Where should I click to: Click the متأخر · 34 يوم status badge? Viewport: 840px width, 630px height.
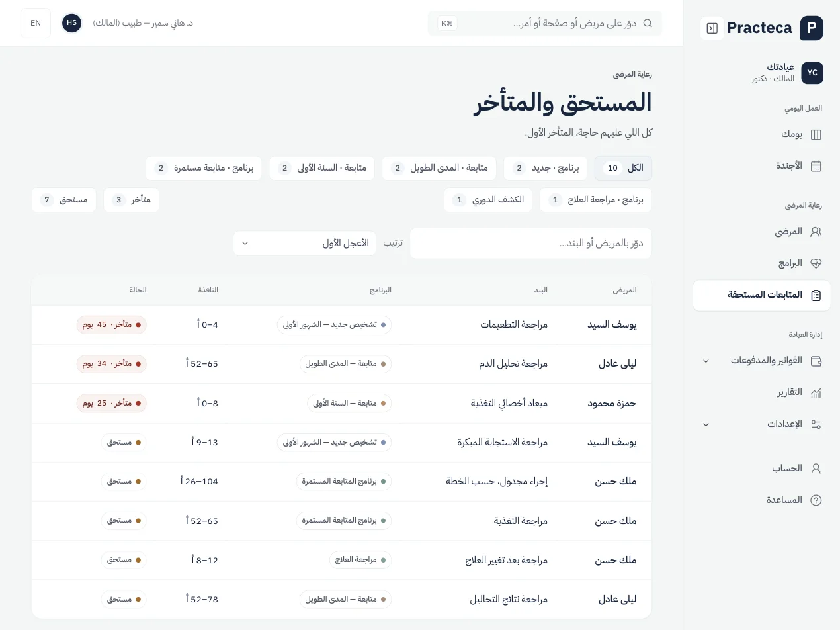(x=111, y=364)
